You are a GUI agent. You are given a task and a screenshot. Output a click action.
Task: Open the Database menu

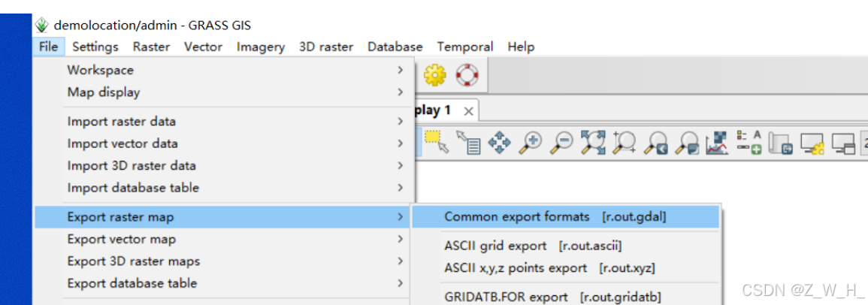pyautogui.click(x=395, y=47)
